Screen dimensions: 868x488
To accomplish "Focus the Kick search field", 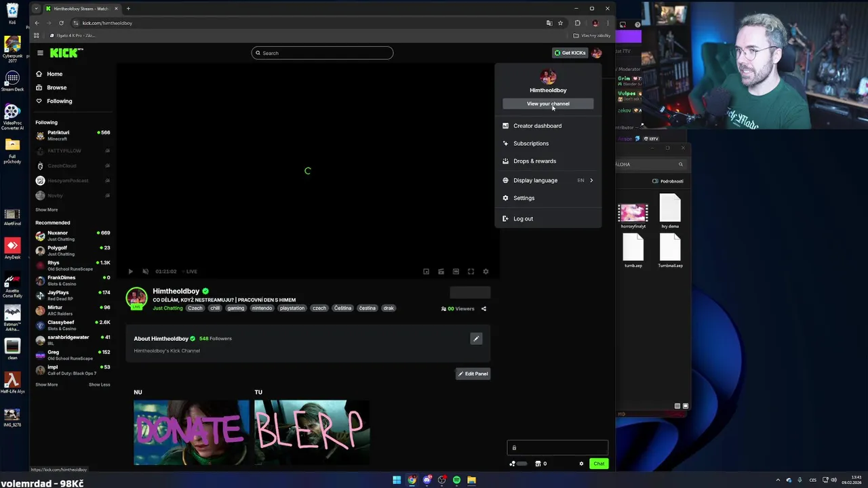I will coord(322,53).
